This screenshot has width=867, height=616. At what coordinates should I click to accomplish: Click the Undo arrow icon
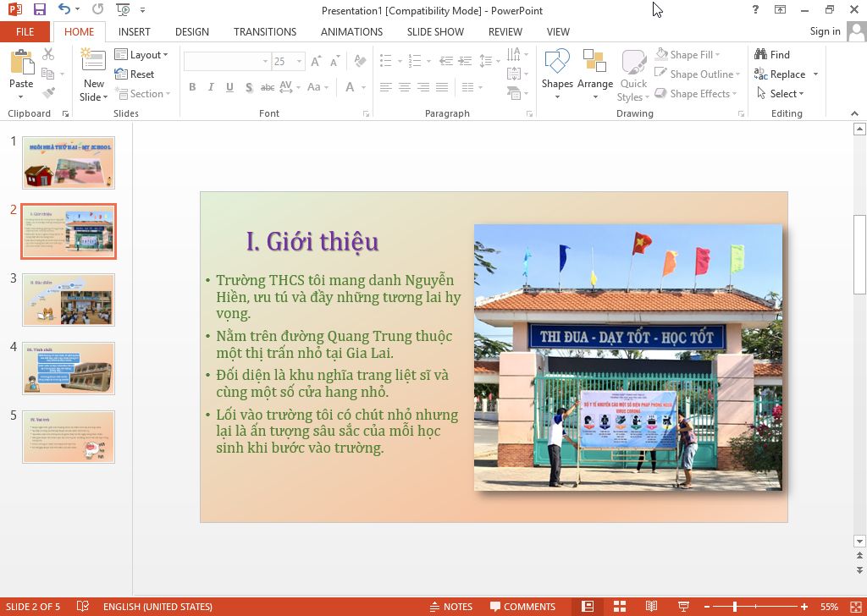pyautogui.click(x=64, y=10)
